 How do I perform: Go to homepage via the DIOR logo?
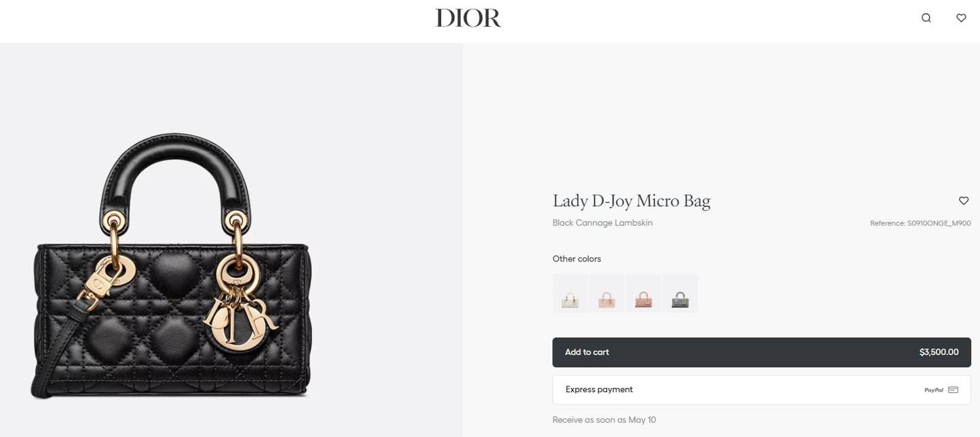(x=468, y=18)
